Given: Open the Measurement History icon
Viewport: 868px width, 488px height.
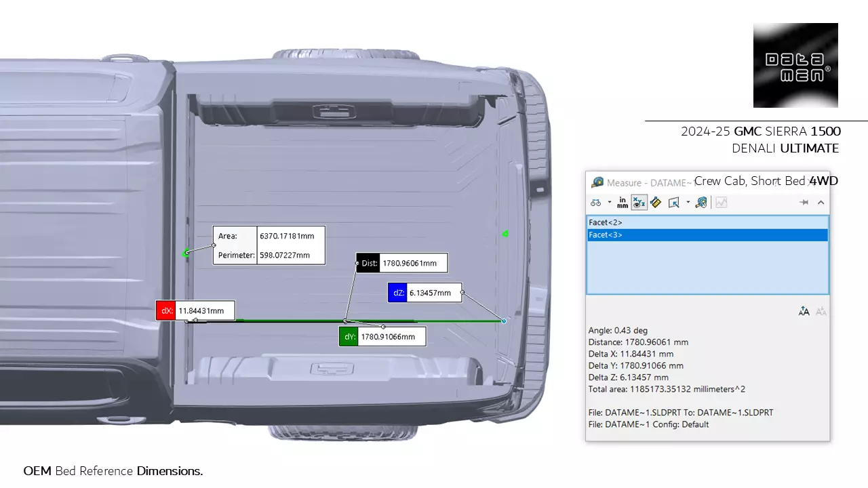Looking at the screenshot, I should click(x=701, y=203).
